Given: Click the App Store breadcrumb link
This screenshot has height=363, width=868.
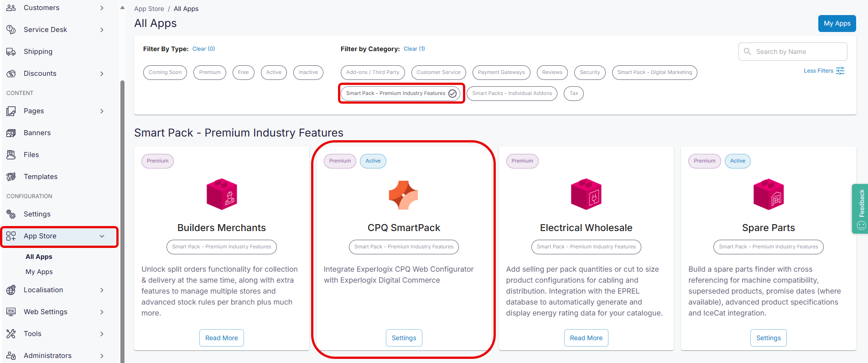Looking at the screenshot, I should [x=149, y=9].
